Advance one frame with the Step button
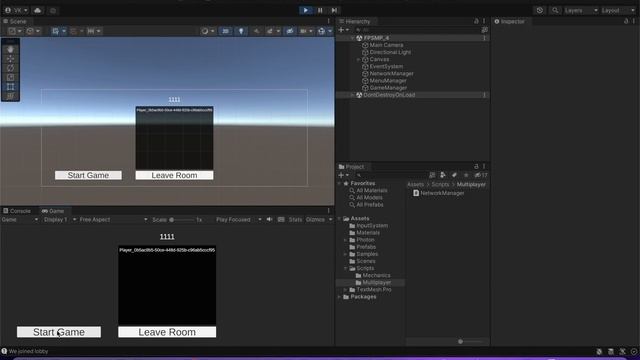The height and width of the screenshot is (360, 640). (334, 10)
